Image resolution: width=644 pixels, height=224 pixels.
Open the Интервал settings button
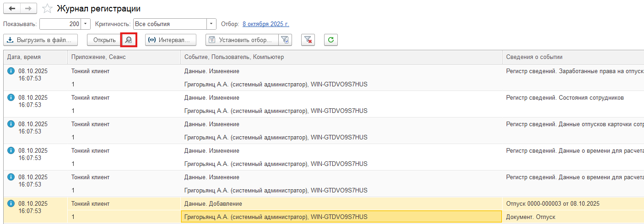[170, 40]
